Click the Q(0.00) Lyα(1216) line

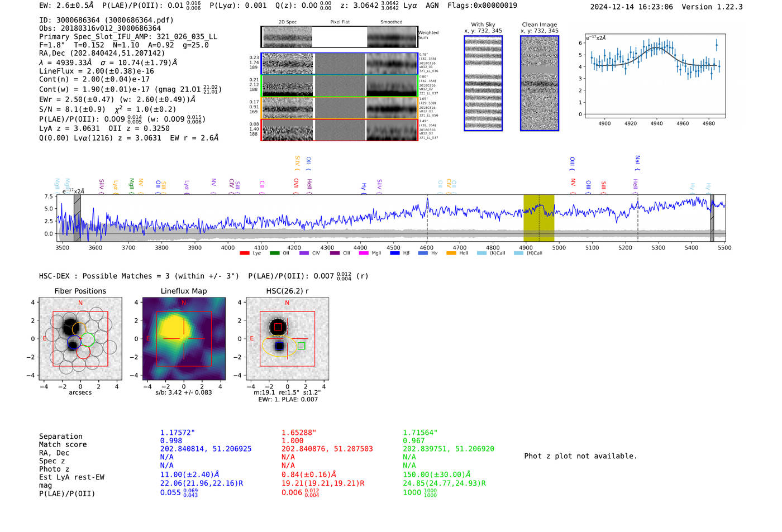pyautogui.click(x=129, y=138)
